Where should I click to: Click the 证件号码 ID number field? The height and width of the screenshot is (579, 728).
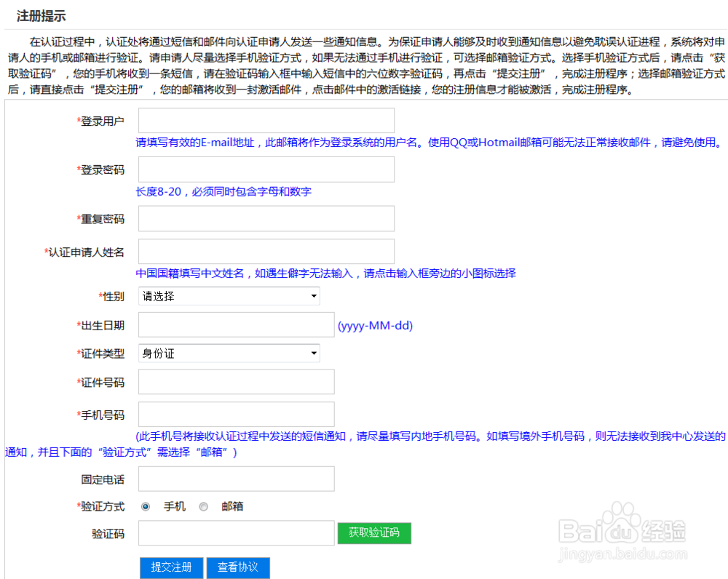coord(236,381)
